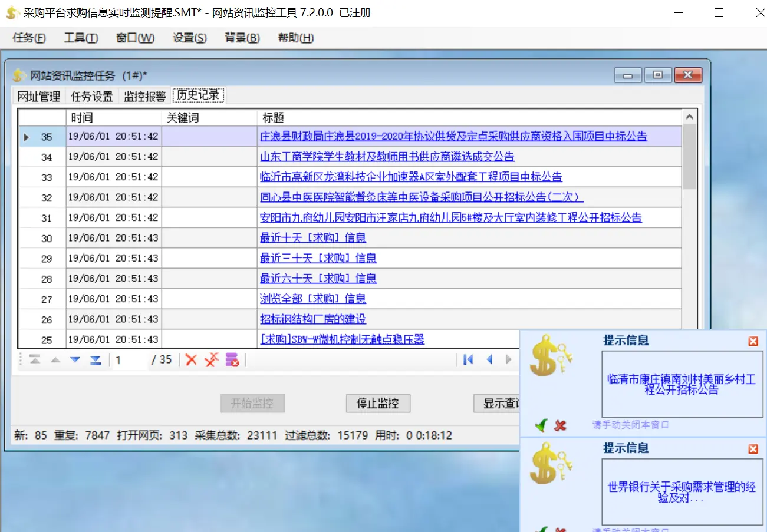Open link 同心县中医医院智能督灸床 招标公告
Screen dimensions: 767x532
[422, 197]
